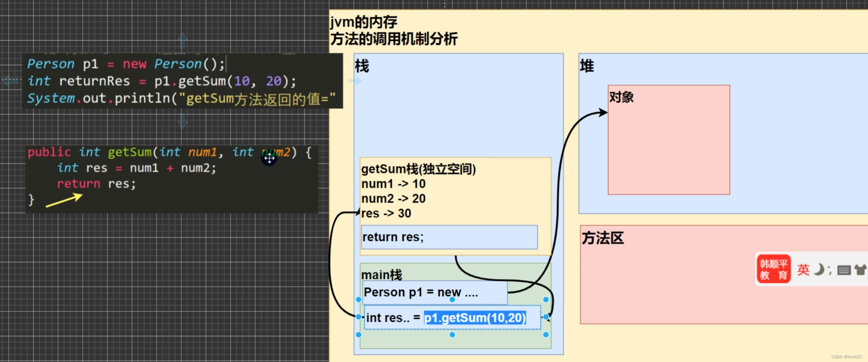The image size is (868, 362).
Task: Click the 韩顺平教育 red logo icon
Action: point(773,269)
